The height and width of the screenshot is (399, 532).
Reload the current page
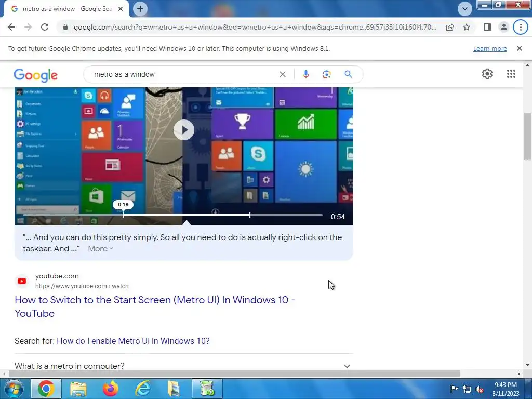tap(45, 27)
